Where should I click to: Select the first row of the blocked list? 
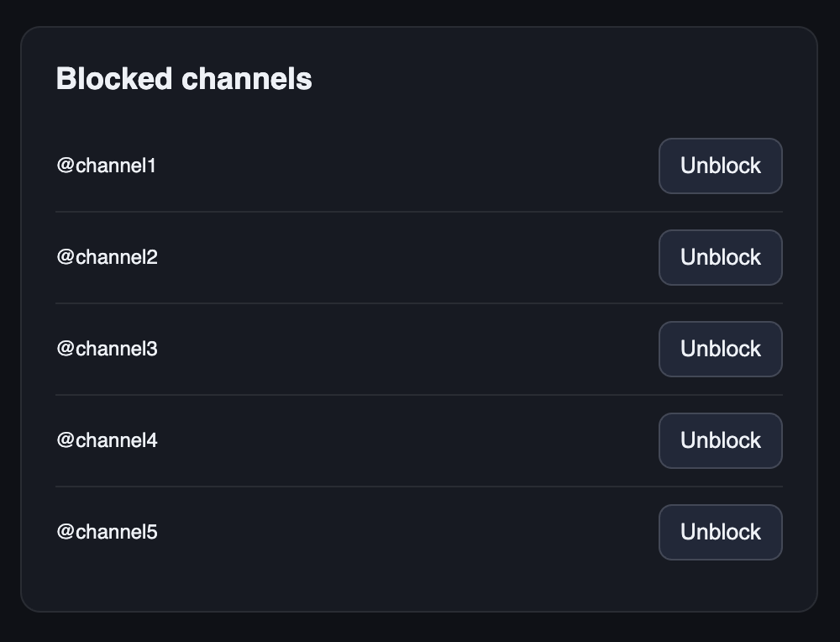[378, 166]
